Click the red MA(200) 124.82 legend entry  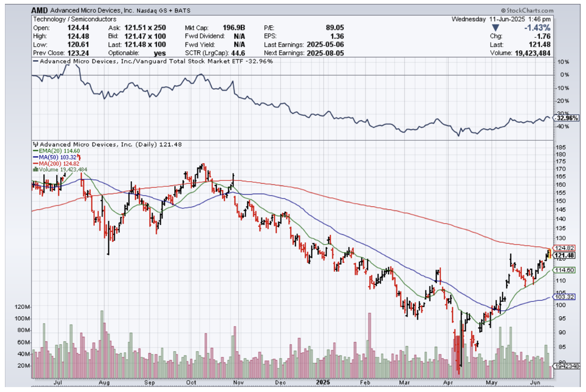click(57, 163)
